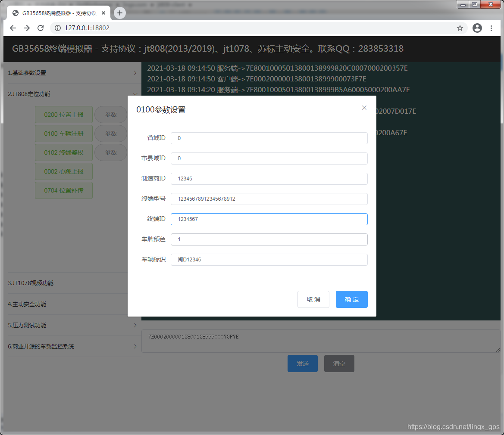Select the GB35658终端模拟器 browser tab
This screenshot has height=435, width=504.
pos(59,13)
